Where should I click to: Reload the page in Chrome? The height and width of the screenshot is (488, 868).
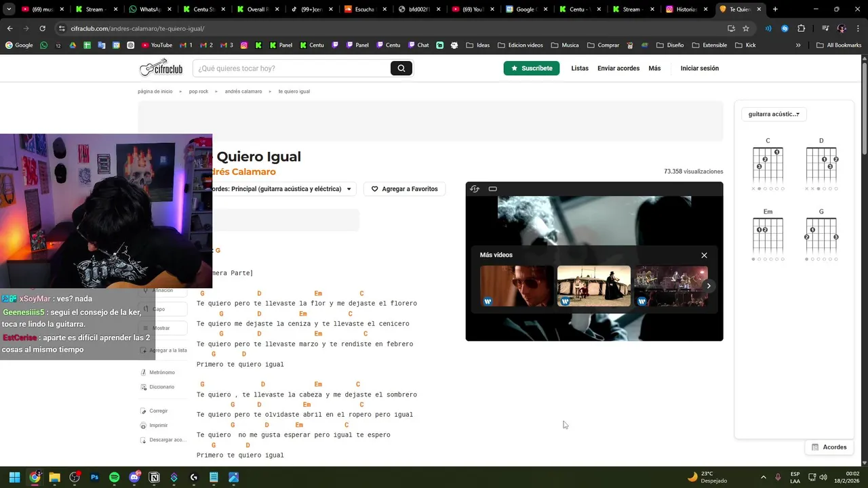(x=42, y=28)
